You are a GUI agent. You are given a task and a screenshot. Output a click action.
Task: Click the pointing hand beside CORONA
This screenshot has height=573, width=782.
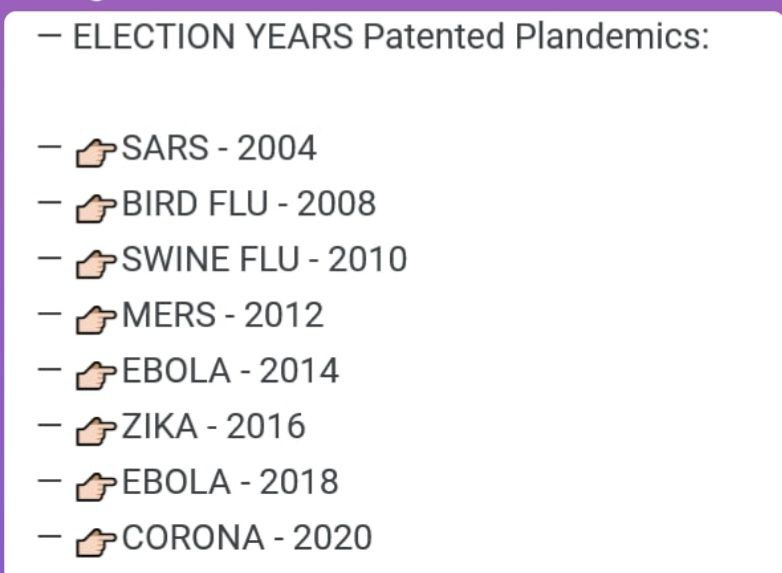(x=97, y=542)
